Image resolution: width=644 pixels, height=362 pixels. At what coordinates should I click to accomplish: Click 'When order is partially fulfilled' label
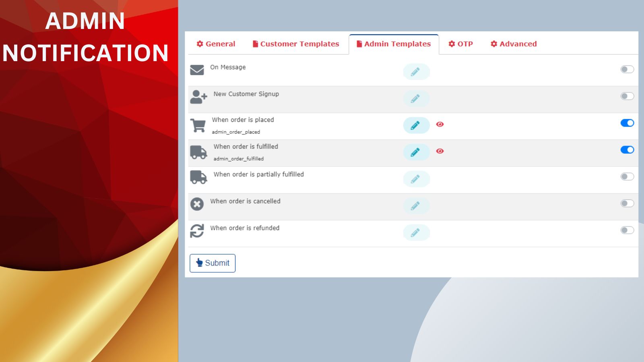coord(259,175)
